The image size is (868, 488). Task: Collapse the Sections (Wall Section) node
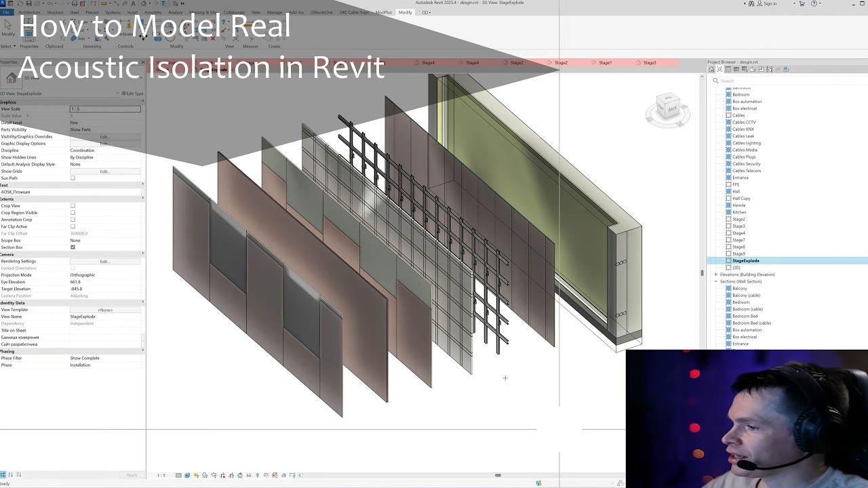point(715,281)
